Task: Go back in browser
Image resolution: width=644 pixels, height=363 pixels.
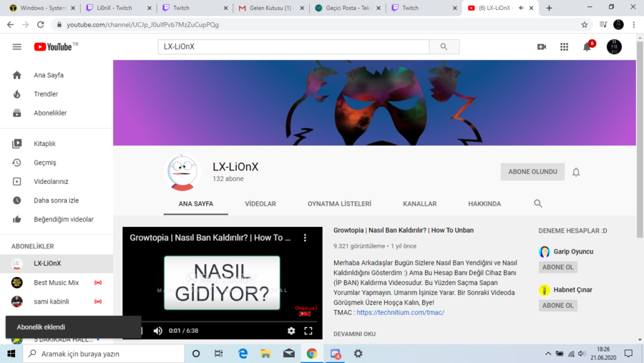Action: tap(10, 24)
